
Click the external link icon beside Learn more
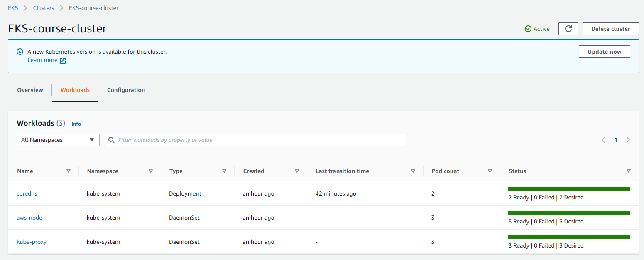pyautogui.click(x=63, y=61)
